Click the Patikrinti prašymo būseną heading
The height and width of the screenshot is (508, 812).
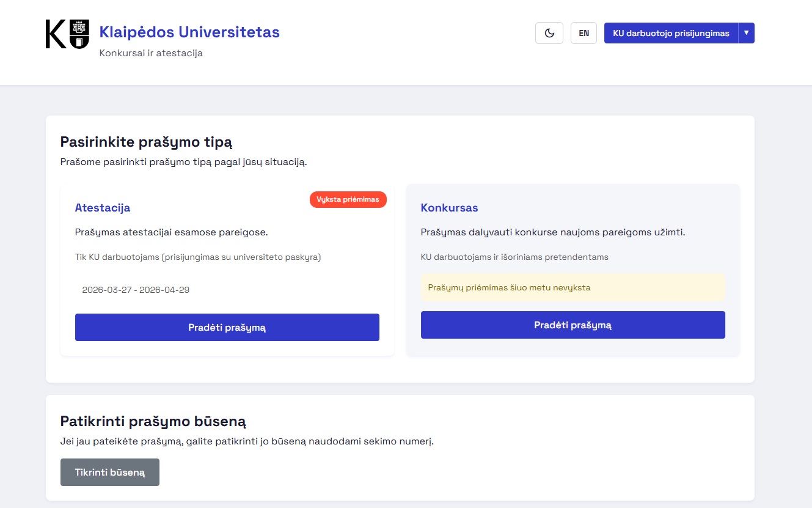pyautogui.click(x=153, y=421)
